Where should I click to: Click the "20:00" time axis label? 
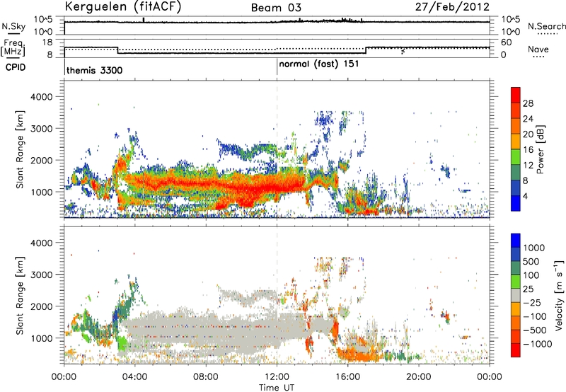point(419,377)
